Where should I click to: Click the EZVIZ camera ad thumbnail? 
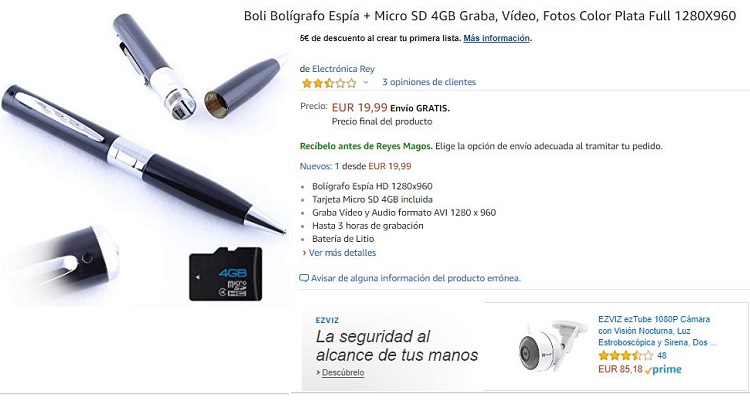point(551,345)
